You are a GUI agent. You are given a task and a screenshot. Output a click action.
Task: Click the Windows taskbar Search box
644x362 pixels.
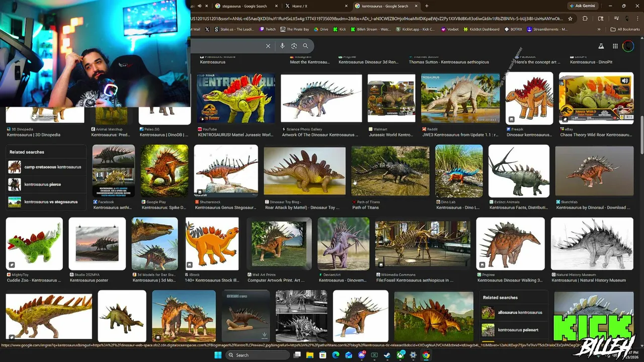[x=257, y=355]
